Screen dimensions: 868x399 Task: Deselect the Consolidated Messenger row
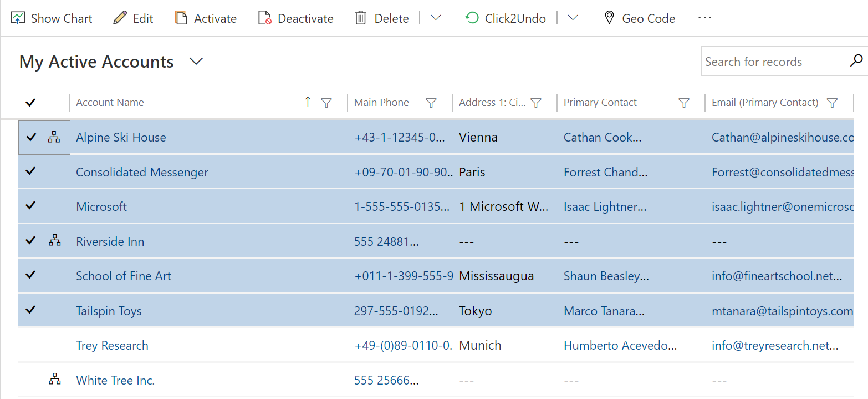[30, 171]
